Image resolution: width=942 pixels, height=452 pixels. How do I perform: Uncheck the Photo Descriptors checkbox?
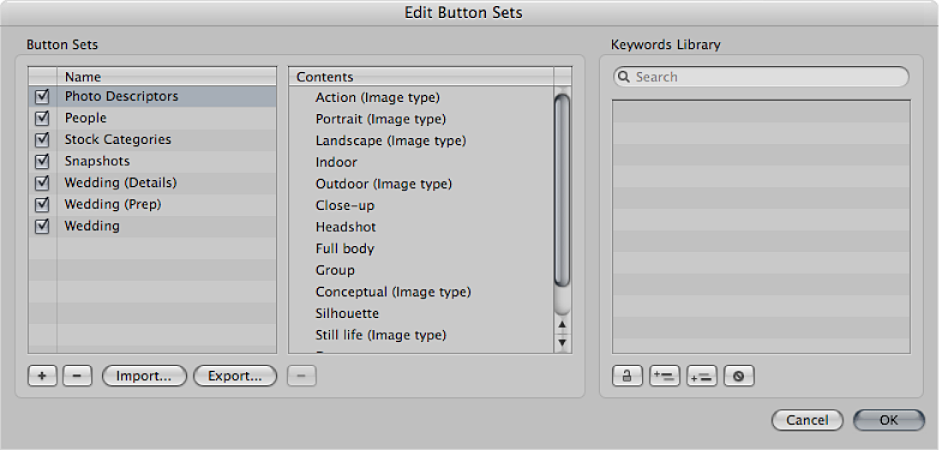coord(42,97)
